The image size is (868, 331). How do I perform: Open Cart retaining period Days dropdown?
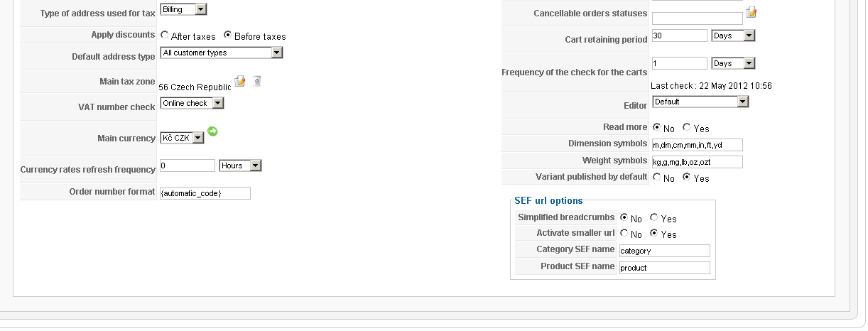click(x=733, y=36)
